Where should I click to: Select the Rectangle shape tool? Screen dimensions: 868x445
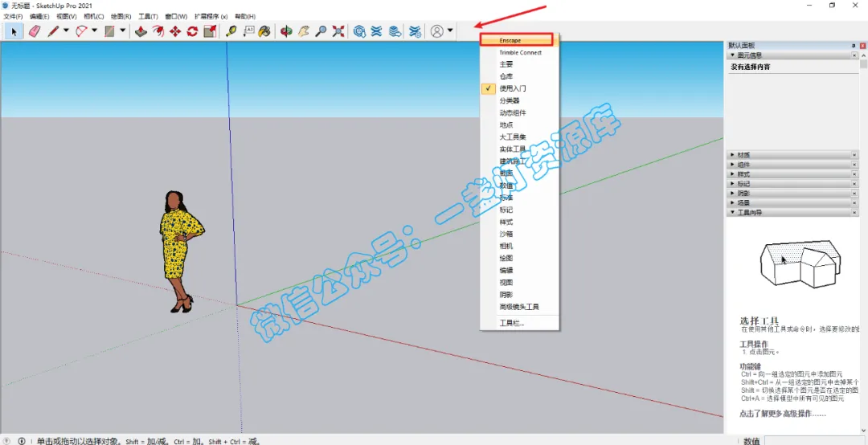pos(109,31)
